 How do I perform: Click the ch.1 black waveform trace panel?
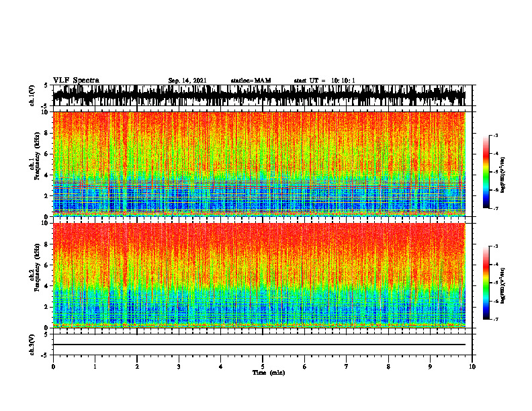tap(259, 95)
